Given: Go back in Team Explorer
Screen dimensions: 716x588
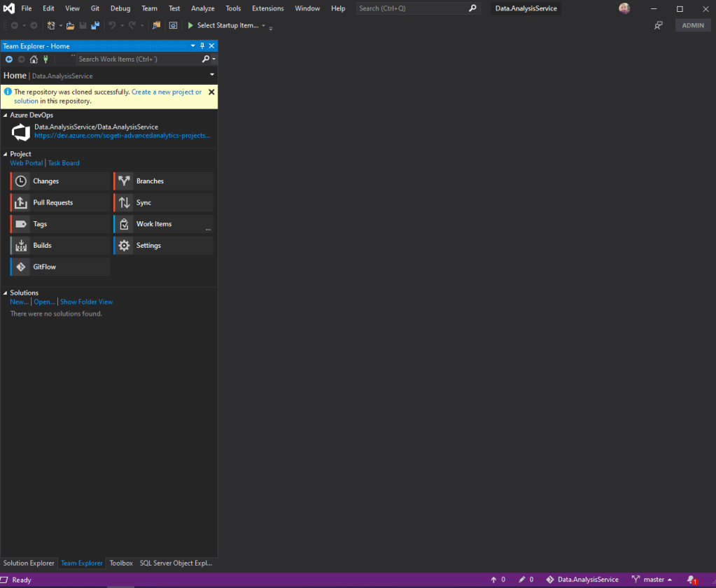Looking at the screenshot, I should [x=9, y=59].
